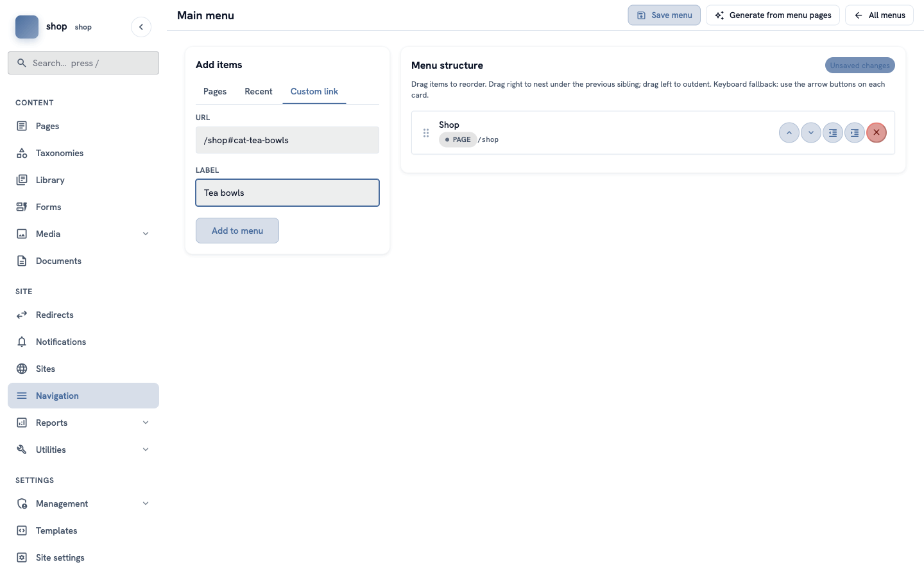Image resolution: width=924 pixels, height=578 pixels.
Task: Open the Forms section
Action: pos(83,207)
